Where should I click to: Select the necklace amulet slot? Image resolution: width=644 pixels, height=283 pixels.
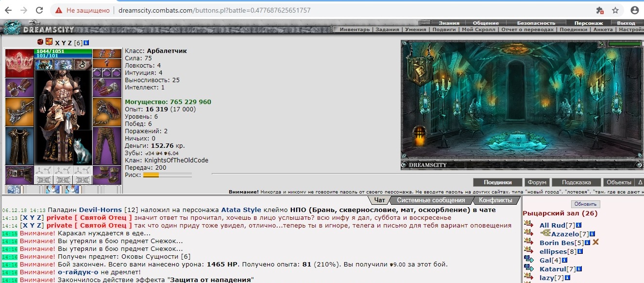click(x=107, y=63)
